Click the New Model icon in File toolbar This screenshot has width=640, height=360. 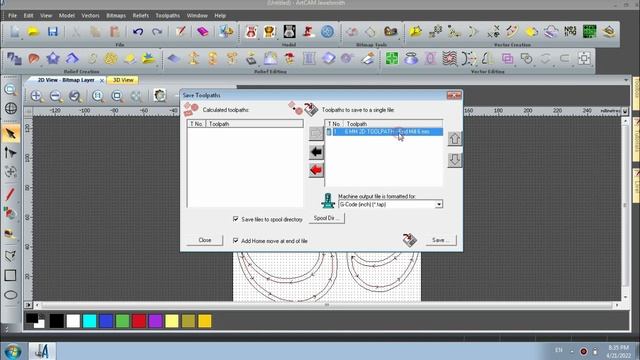15,32
